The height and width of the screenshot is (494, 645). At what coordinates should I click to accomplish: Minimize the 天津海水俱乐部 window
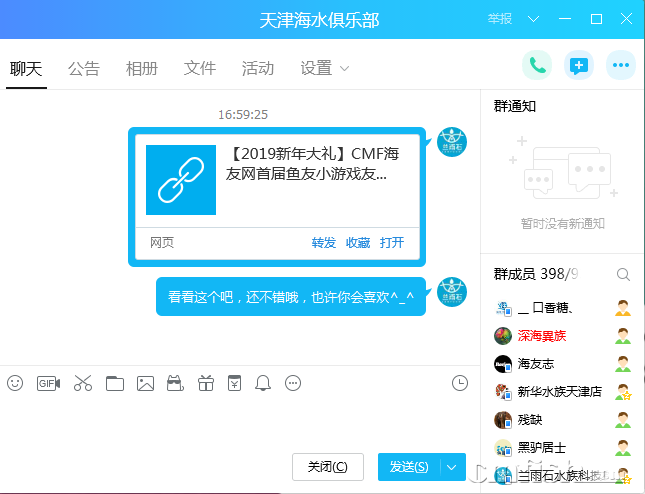click(x=565, y=19)
